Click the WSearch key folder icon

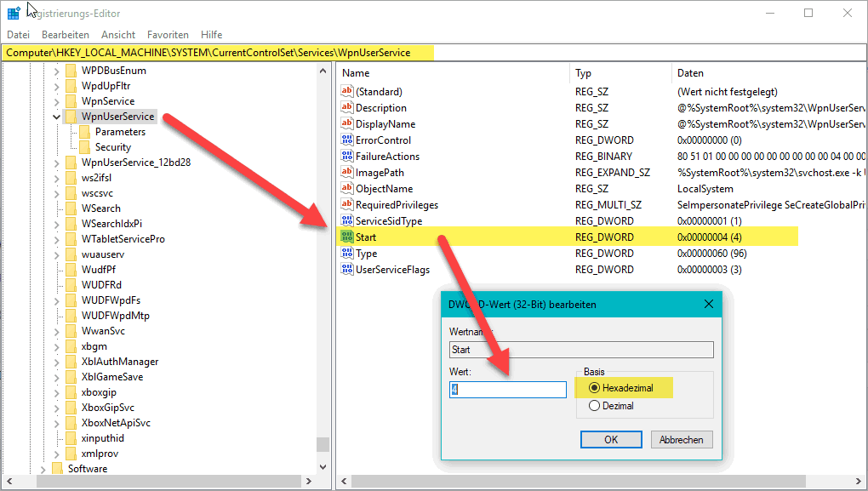(71, 208)
